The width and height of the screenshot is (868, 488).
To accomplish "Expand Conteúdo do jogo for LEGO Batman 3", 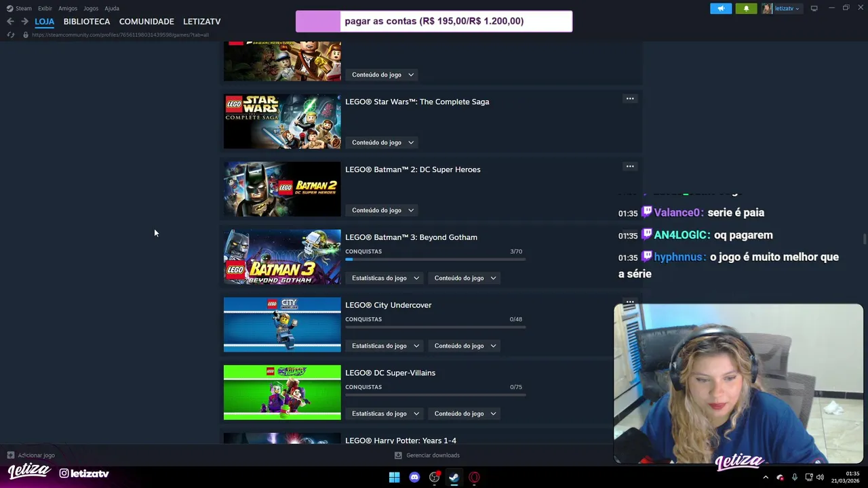I will [465, 278].
